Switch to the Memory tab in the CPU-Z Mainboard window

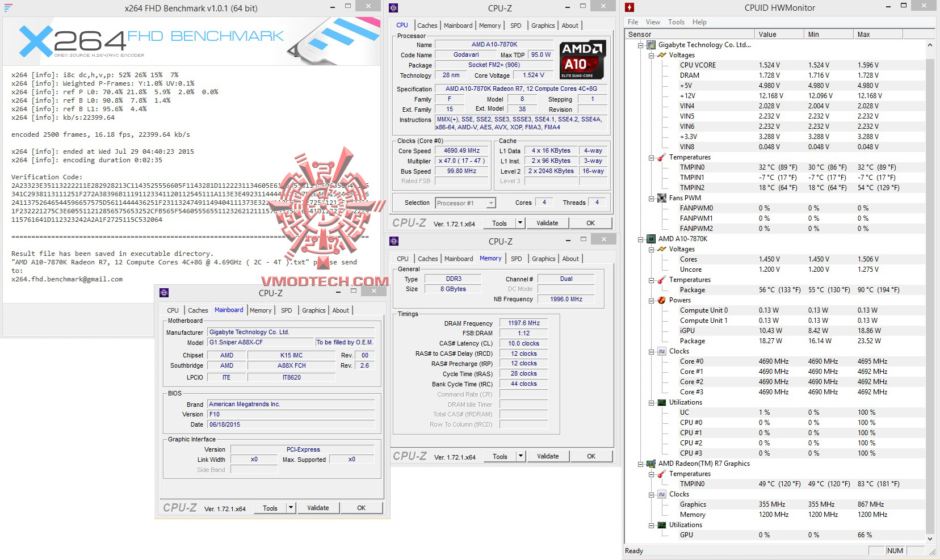pos(261,310)
